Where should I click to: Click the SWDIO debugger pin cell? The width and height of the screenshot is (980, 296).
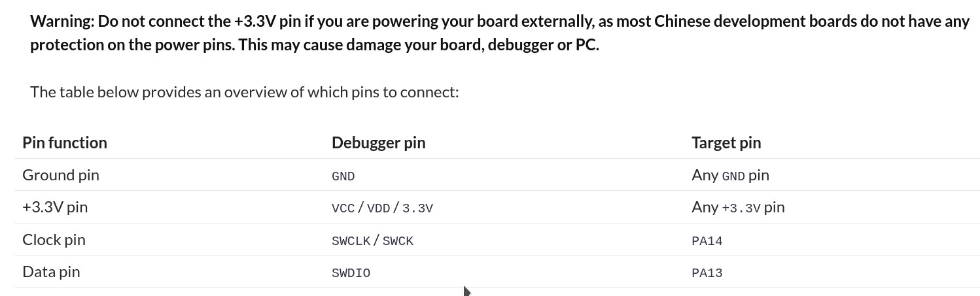click(351, 273)
